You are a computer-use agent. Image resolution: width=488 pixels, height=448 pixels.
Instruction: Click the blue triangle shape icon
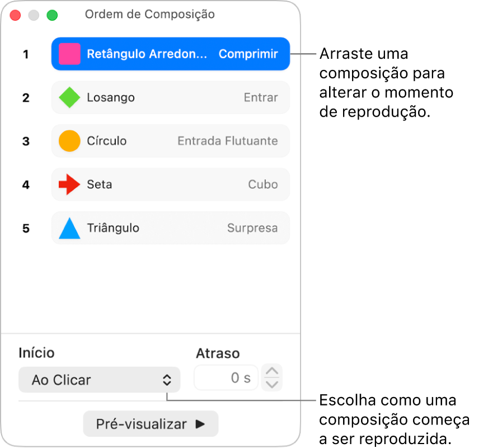pyautogui.click(x=69, y=228)
